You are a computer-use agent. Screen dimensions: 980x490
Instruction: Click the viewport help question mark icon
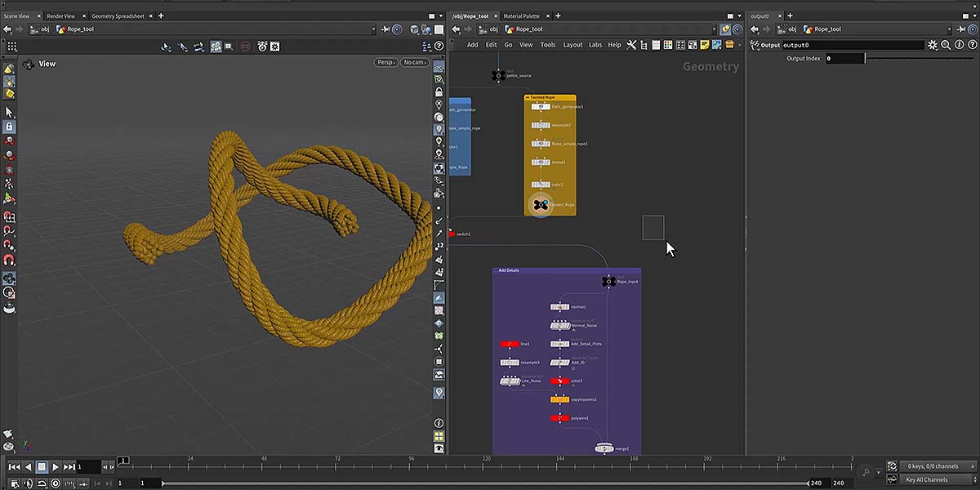coord(439,47)
